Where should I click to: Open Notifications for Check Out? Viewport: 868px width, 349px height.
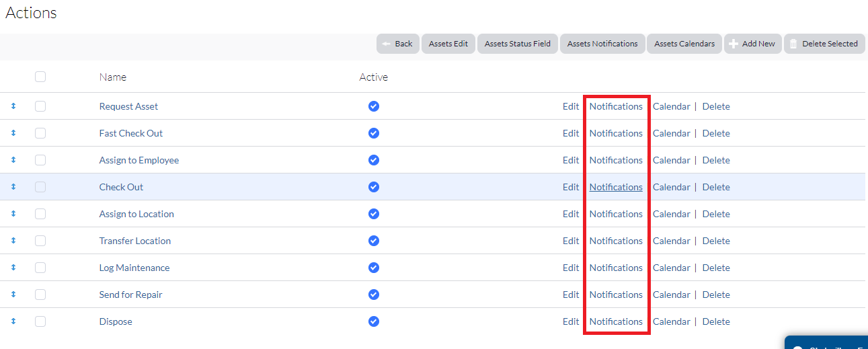tap(616, 187)
